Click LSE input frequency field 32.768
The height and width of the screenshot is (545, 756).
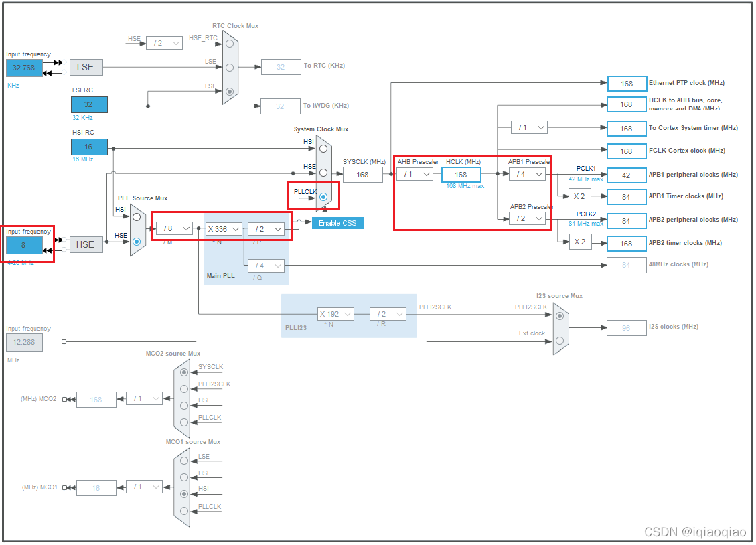(x=24, y=68)
